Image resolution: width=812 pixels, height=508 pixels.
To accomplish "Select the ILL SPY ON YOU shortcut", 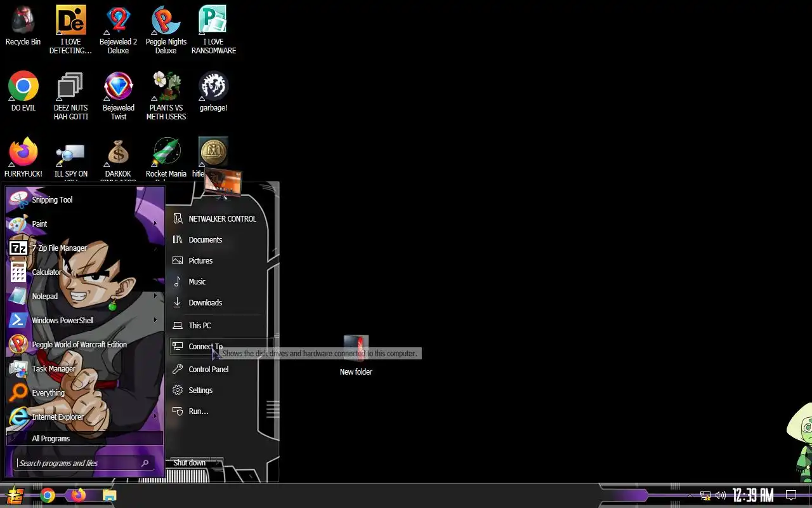I will tap(70, 160).
